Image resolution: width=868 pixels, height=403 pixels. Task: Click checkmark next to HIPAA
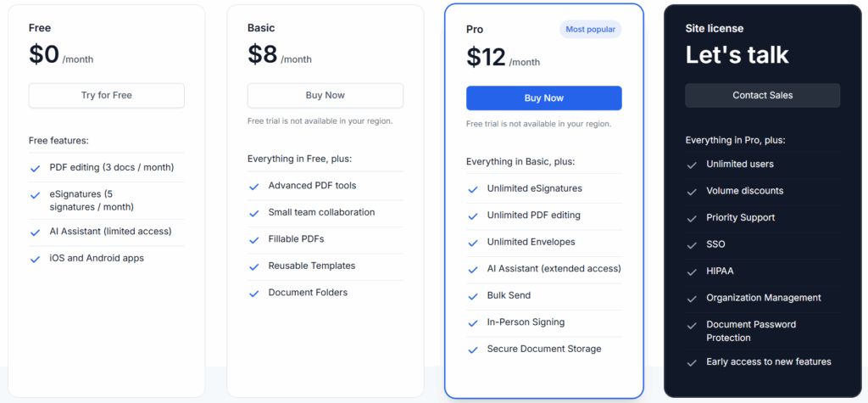(692, 271)
